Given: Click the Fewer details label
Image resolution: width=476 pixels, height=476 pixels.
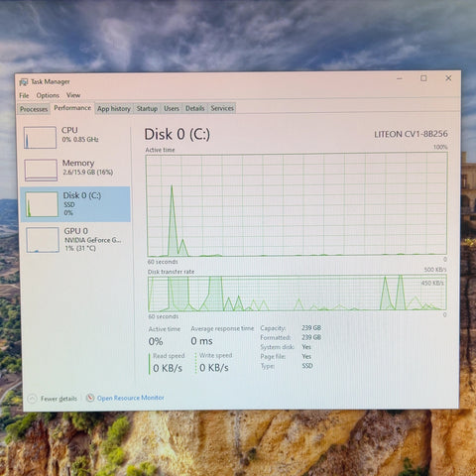Looking at the screenshot, I should click(59, 399).
